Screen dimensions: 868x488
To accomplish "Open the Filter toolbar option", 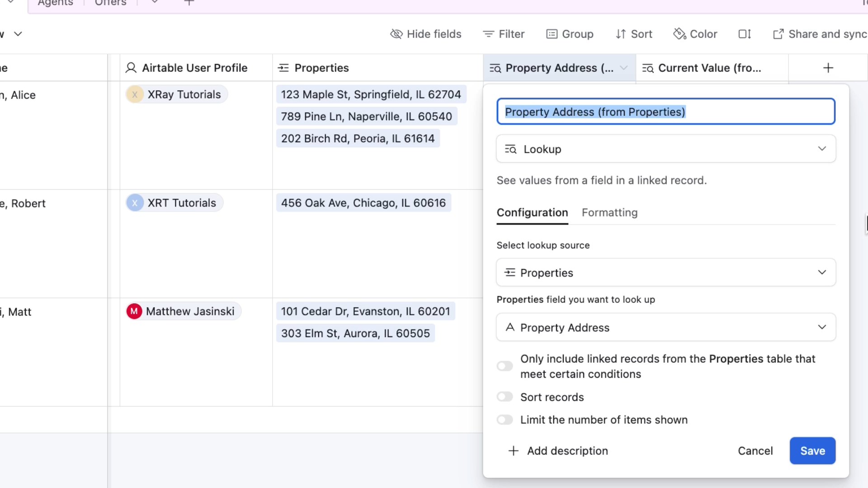I will pyautogui.click(x=504, y=34).
